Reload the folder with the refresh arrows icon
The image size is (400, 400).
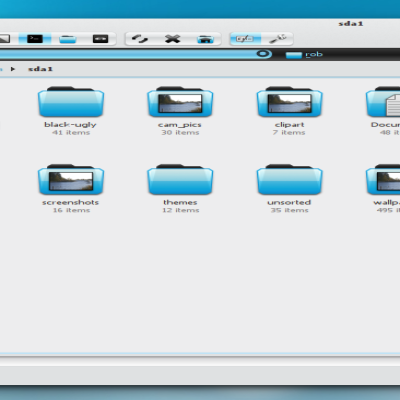pos(139,39)
